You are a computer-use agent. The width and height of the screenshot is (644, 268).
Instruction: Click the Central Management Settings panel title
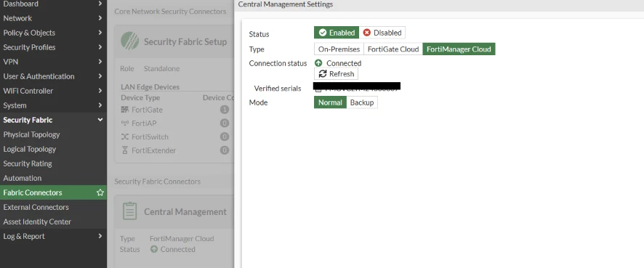coord(286,4)
